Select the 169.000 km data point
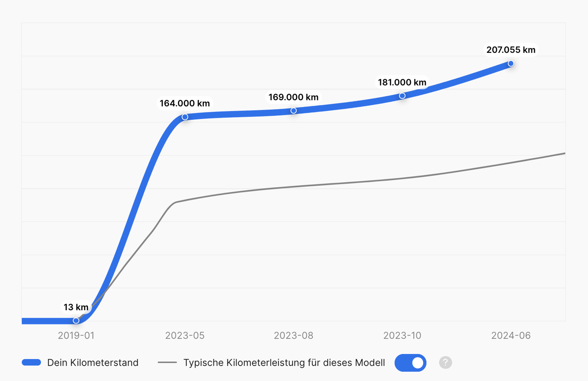 pyautogui.click(x=294, y=111)
